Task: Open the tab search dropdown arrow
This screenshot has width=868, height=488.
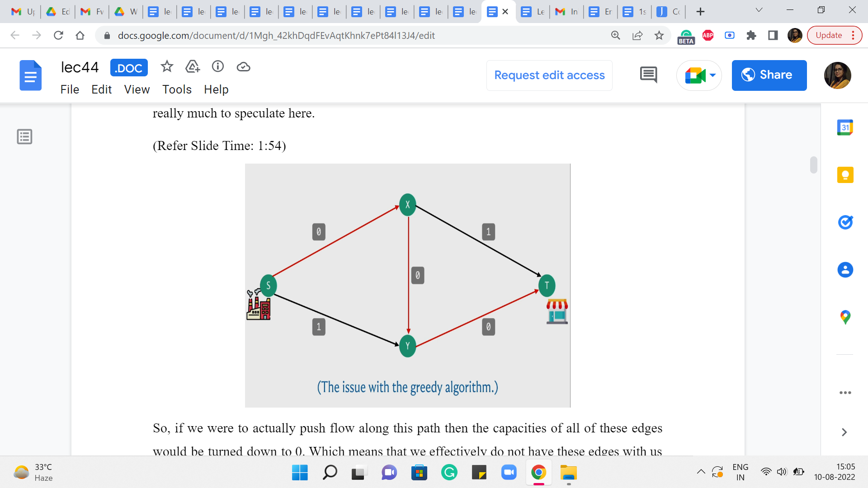Action: click(x=759, y=10)
